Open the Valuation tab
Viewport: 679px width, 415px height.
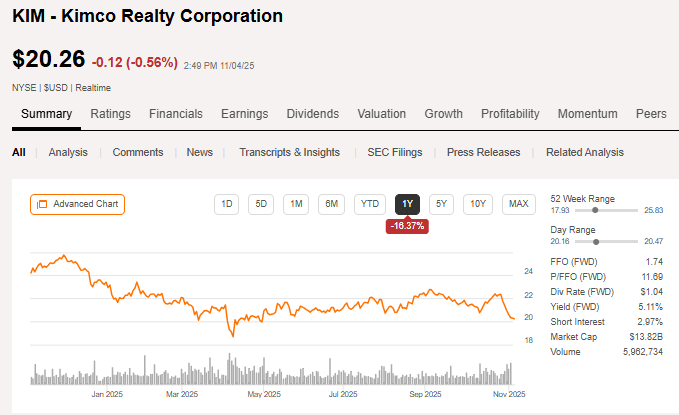click(381, 114)
